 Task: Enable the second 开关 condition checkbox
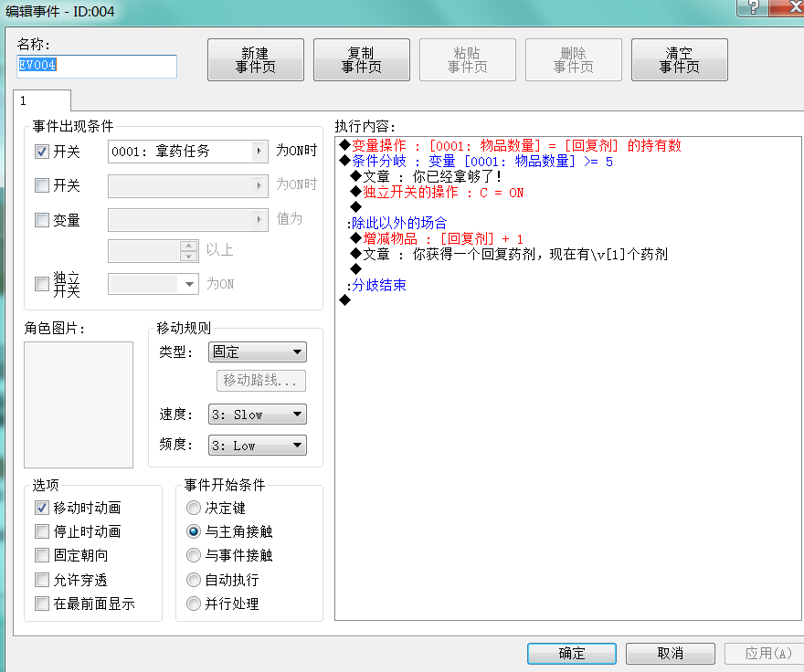41,185
